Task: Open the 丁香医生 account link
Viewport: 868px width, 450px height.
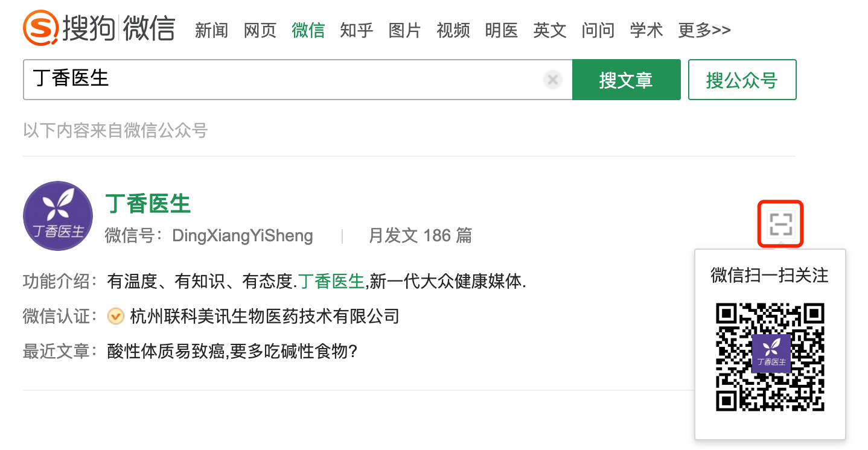Action: (147, 204)
